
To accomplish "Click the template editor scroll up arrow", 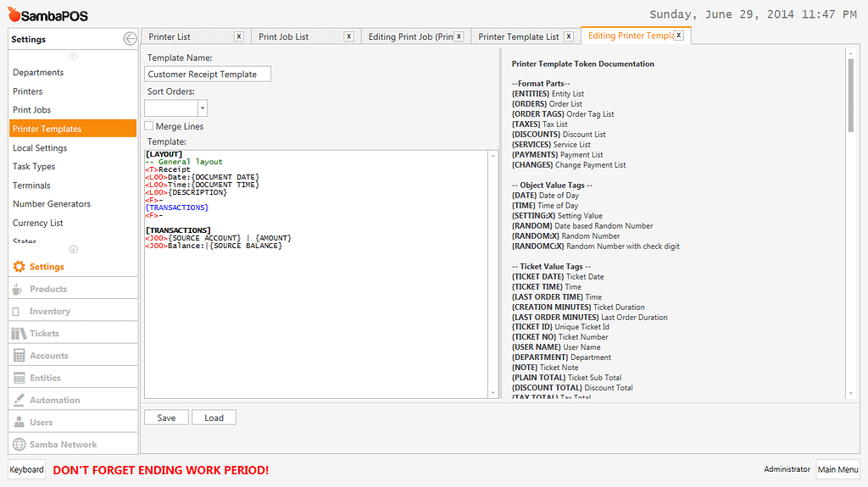I will [x=492, y=156].
